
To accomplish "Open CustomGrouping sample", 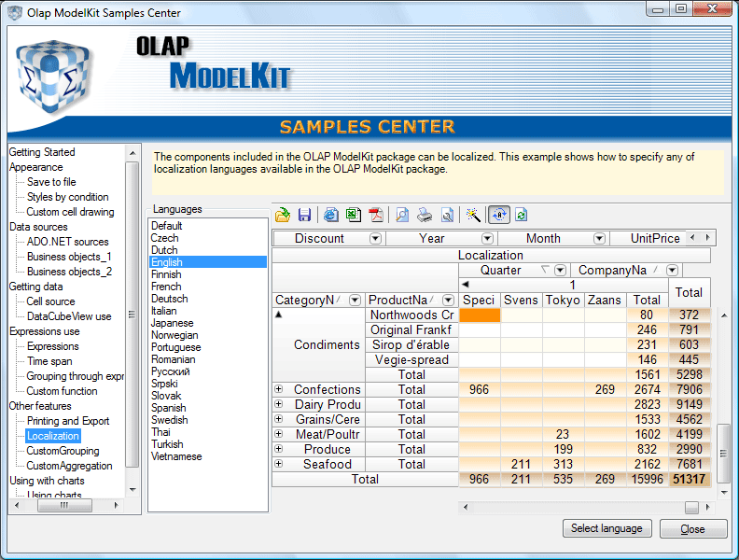I will [x=63, y=451].
